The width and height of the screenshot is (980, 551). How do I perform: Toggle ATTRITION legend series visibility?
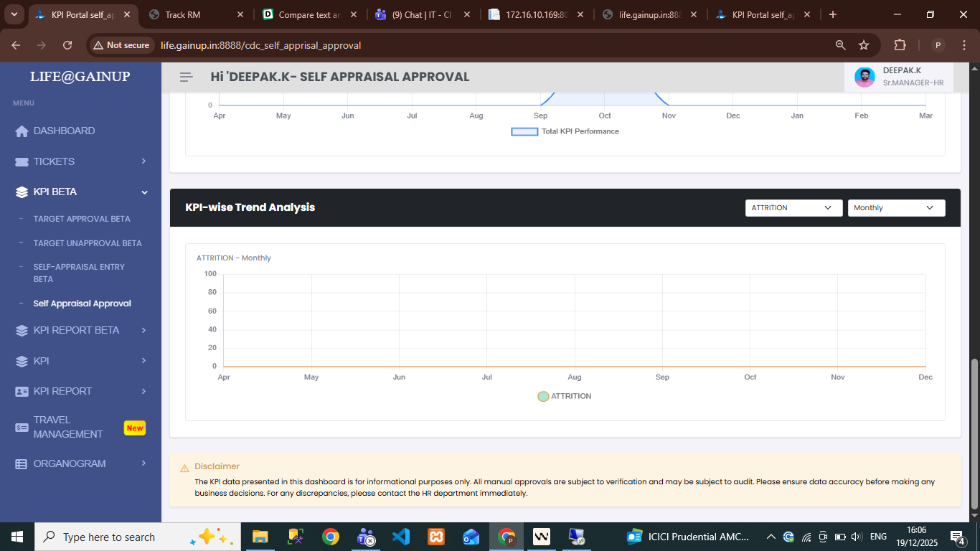point(543,396)
